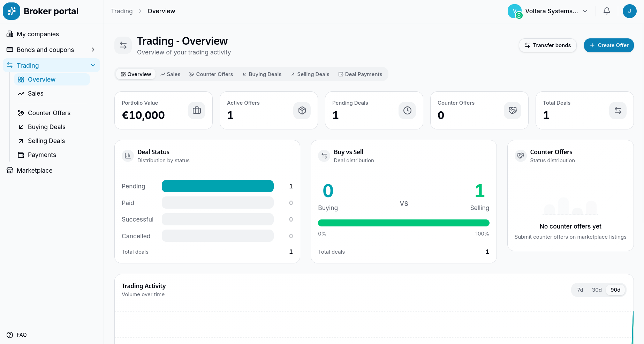Open the Counter Offers tab

pyautogui.click(x=211, y=74)
